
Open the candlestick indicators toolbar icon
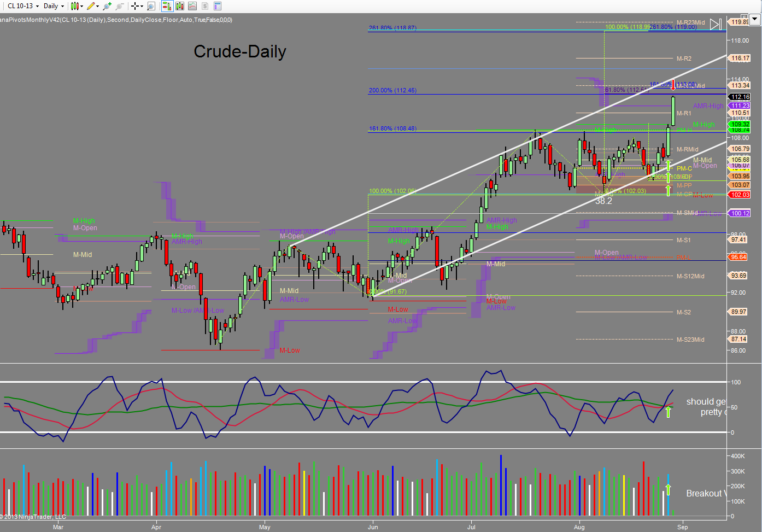[x=180, y=6]
